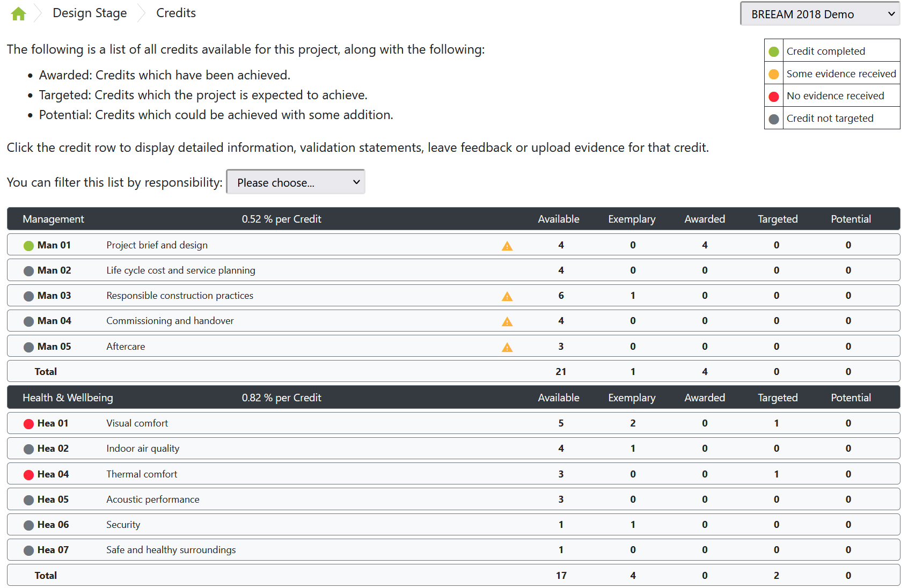Screen dimensions: 908x588
Task: Click the Man 02 credit code
Action: pyautogui.click(x=54, y=270)
